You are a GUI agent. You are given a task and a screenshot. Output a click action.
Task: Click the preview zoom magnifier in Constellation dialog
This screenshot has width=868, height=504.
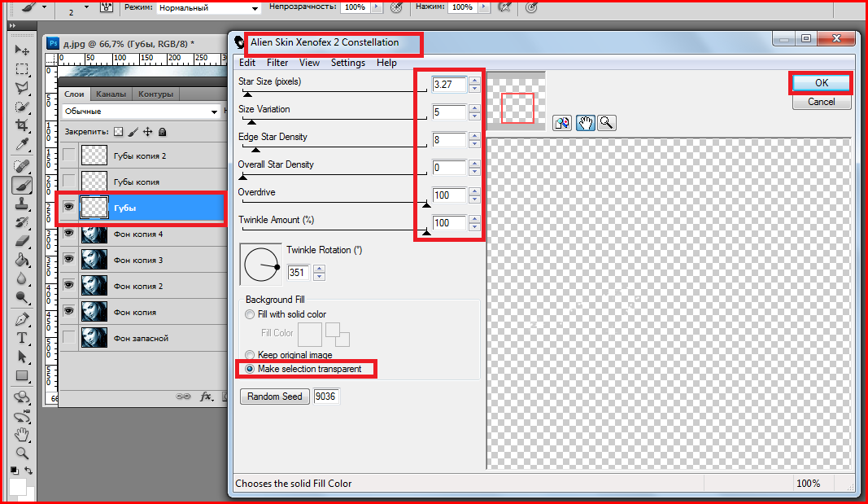pos(606,123)
